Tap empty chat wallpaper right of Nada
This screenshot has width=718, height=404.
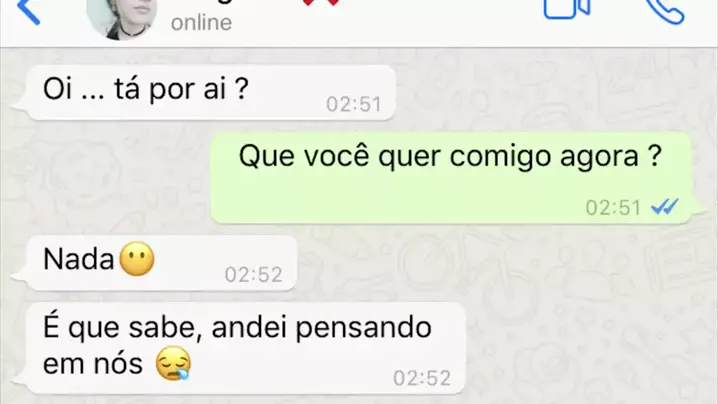(504, 263)
